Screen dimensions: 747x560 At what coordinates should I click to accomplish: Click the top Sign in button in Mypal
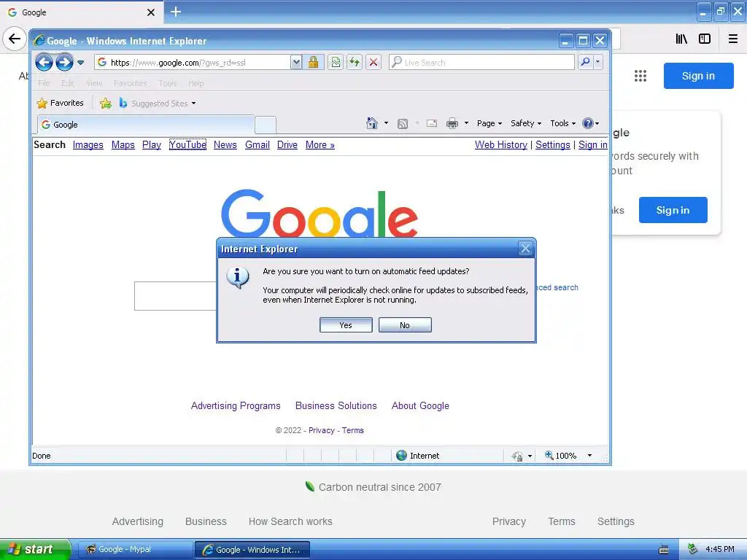click(698, 76)
